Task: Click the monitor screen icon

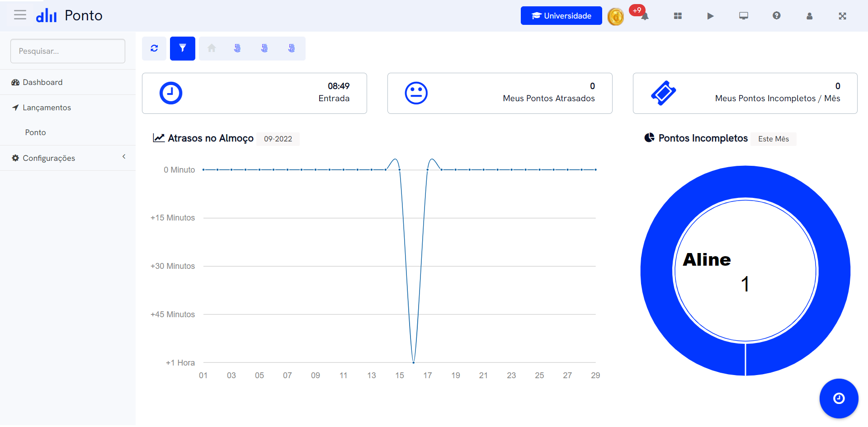Action: coord(744,16)
